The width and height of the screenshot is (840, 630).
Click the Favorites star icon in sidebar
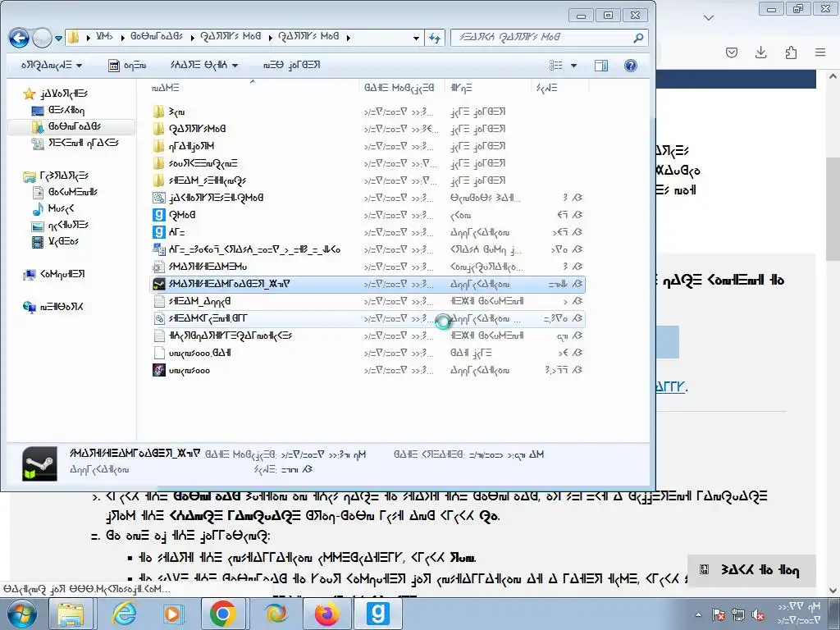point(29,94)
